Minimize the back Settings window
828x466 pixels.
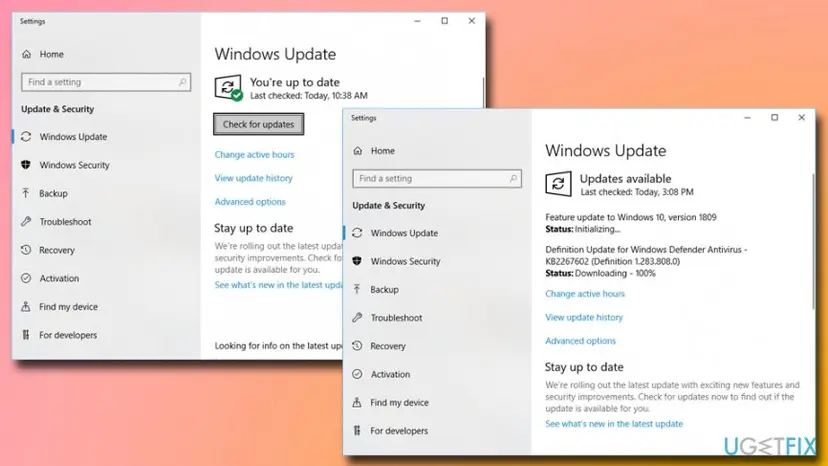point(417,21)
